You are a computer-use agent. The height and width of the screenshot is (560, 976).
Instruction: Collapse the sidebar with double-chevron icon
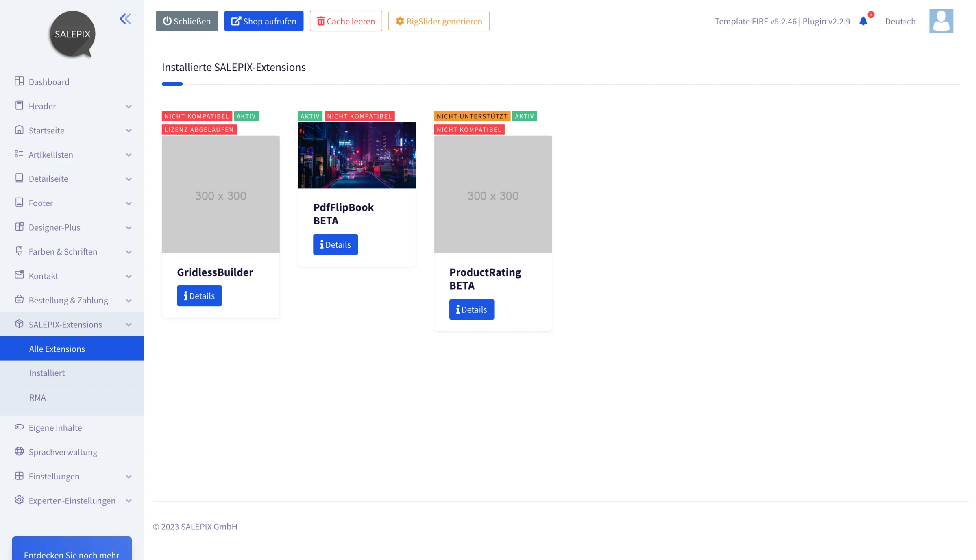click(125, 19)
